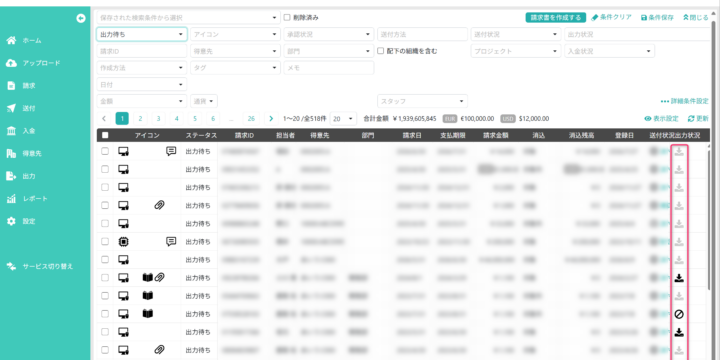This screenshot has height=360, width=720.
Task: Open the スタッフ dropdown
Action: [422, 101]
